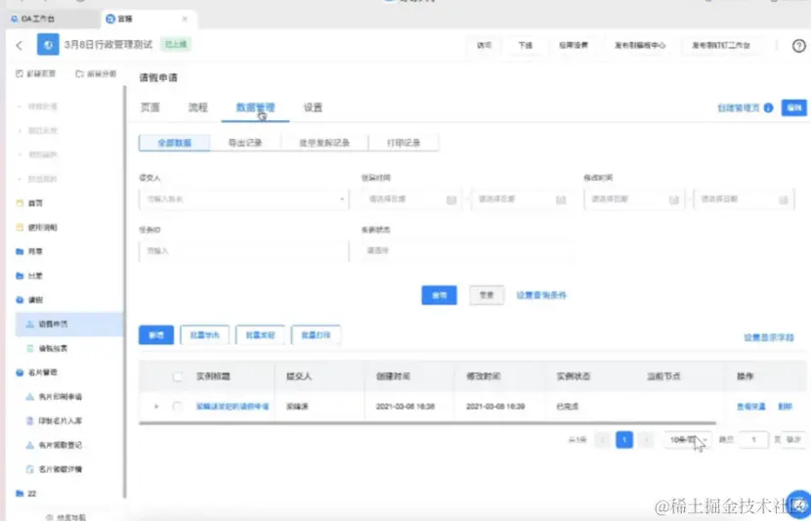Viewport: 812px width, 522px height.
Task: Open calendar icon of modified end date
Action: 783,199
